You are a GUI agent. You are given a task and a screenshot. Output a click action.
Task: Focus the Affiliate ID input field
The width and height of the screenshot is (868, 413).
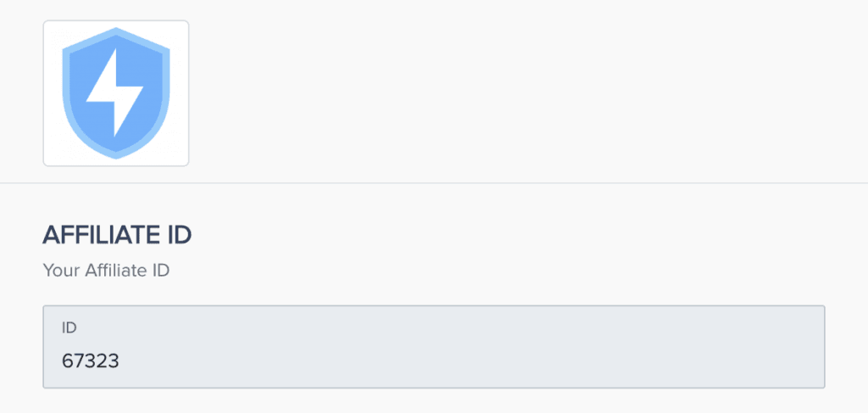(433, 347)
